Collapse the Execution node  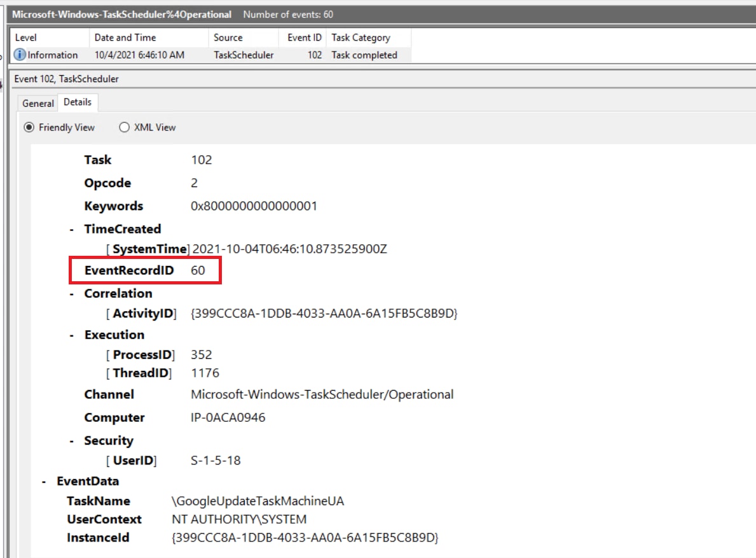pyautogui.click(x=72, y=336)
